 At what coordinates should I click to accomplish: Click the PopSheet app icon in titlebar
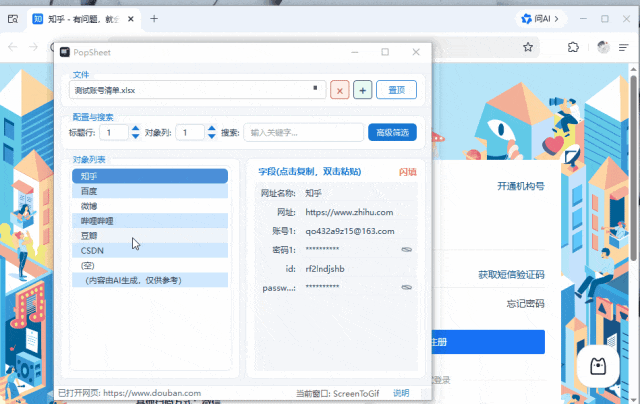[x=65, y=52]
